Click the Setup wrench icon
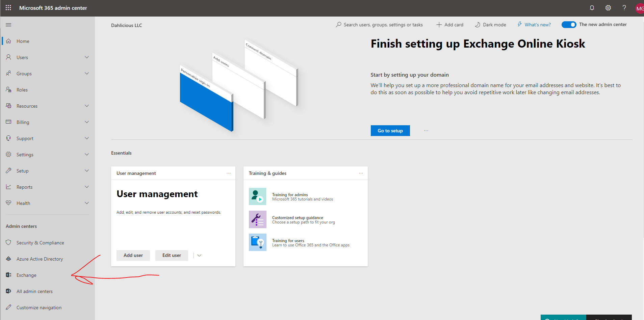Screen dimensions: 644x320 [8, 170]
